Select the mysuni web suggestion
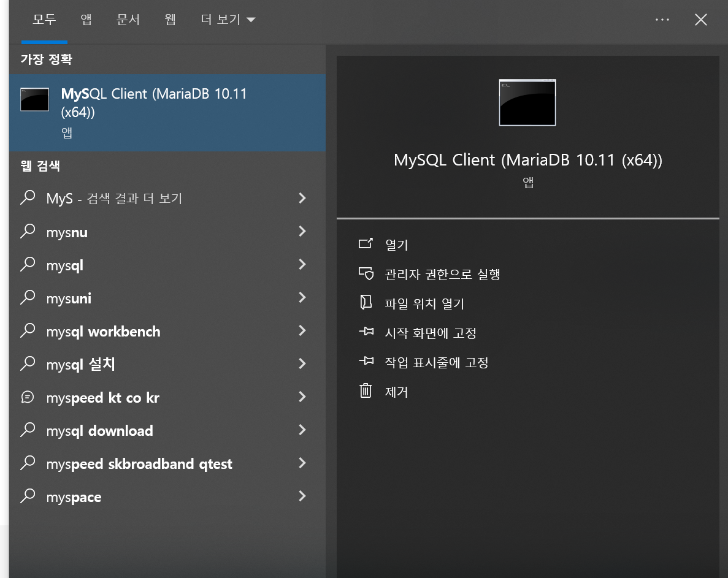 point(167,299)
